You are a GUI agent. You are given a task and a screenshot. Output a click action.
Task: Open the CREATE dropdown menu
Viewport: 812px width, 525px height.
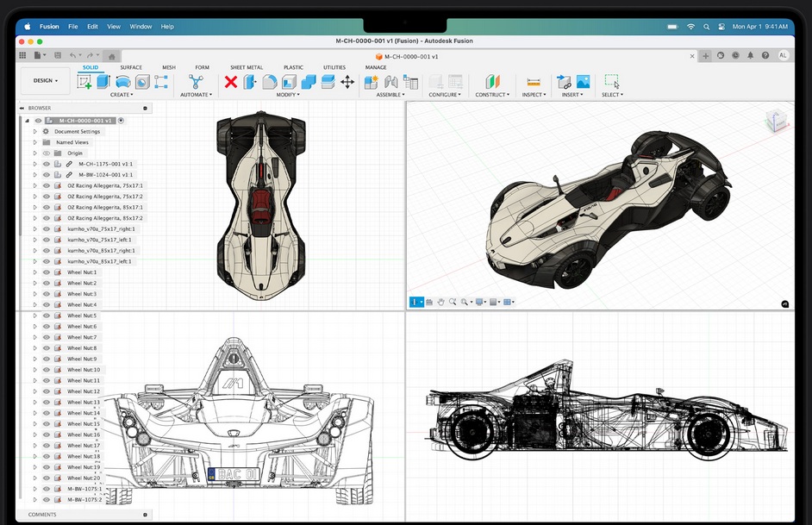point(122,95)
